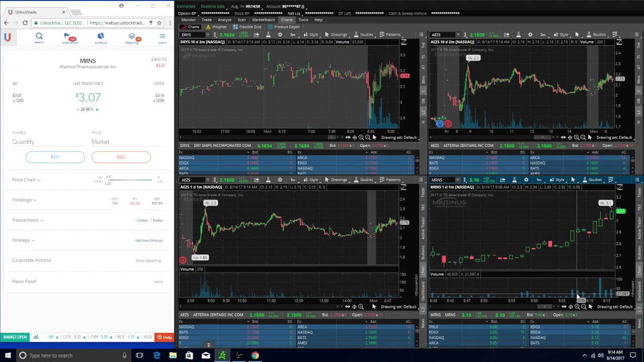
Task: Click the BUY button
Action: click(x=55, y=157)
